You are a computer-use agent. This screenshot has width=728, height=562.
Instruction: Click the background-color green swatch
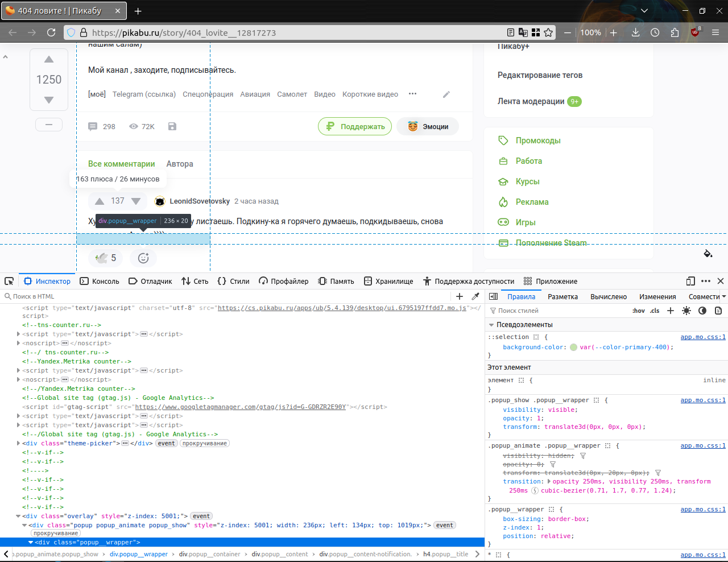[x=573, y=347]
